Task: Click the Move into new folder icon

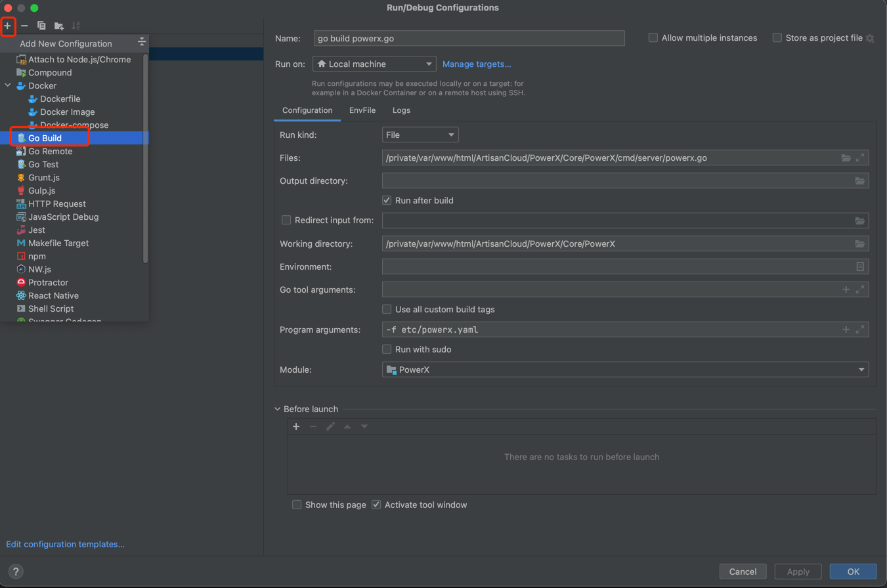Action: click(x=59, y=26)
